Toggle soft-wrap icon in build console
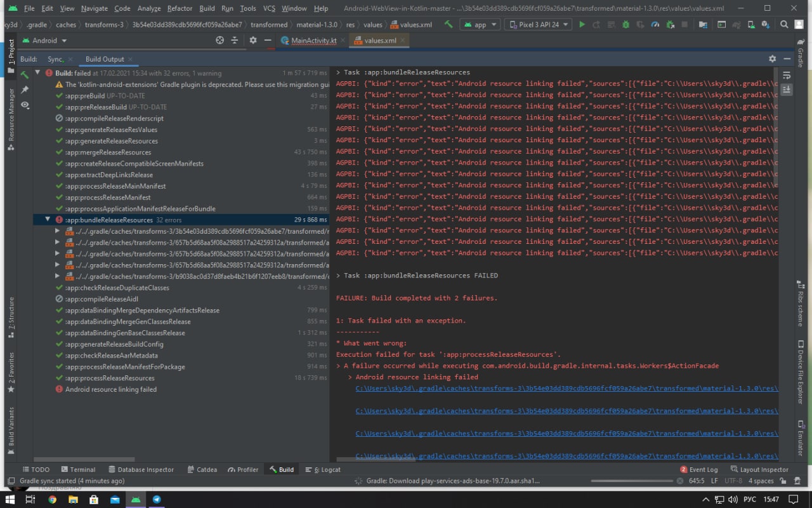Image resolution: width=812 pixels, height=508 pixels. coord(787,76)
